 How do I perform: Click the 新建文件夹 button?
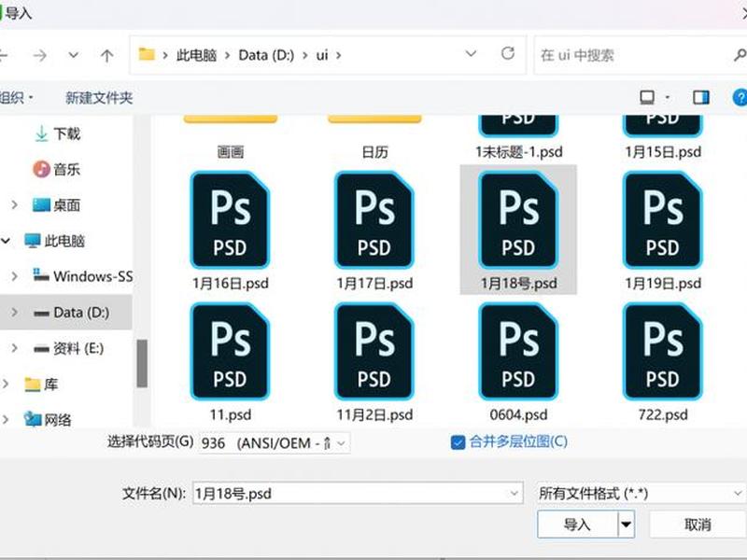pos(99,98)
